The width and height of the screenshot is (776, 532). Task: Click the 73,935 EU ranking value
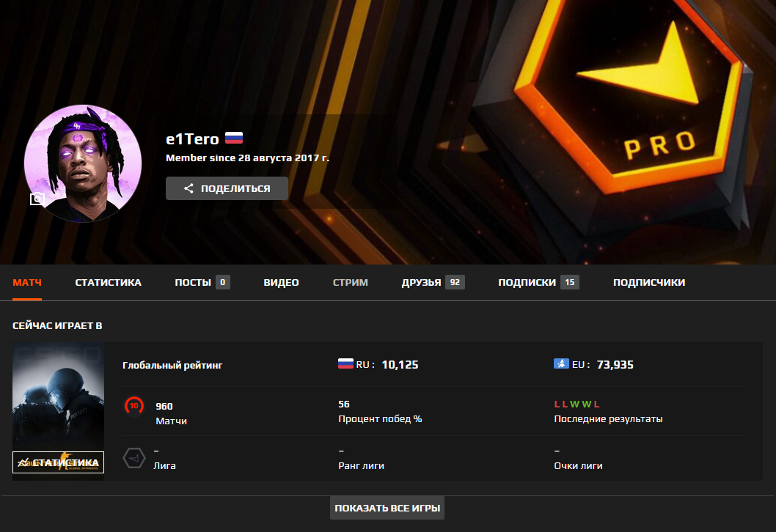click(x=615, y=364)
